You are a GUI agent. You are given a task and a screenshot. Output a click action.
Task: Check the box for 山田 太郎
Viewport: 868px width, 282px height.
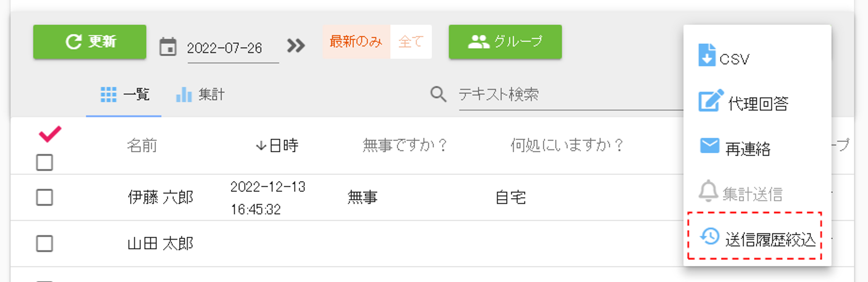[45, 244]
